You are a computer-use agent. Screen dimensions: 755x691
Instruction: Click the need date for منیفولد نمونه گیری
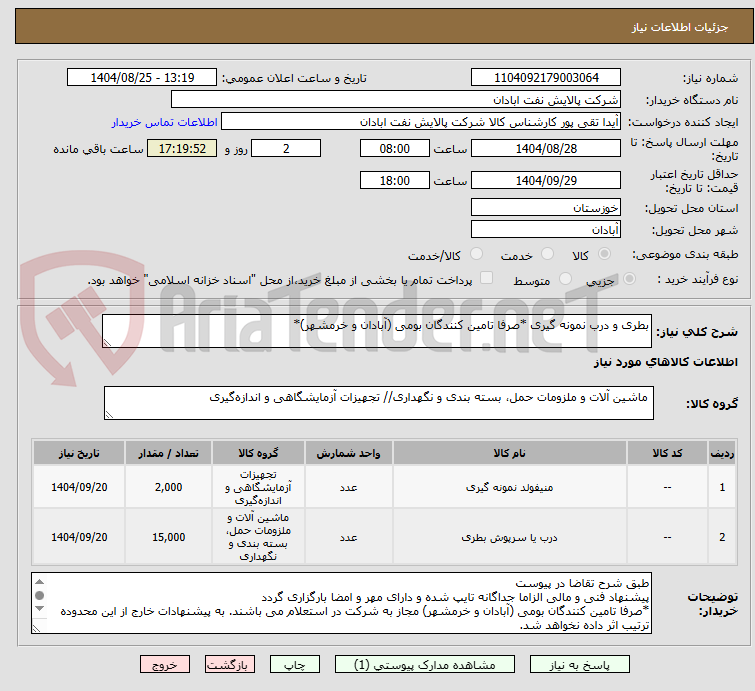[x=79, y=487]
